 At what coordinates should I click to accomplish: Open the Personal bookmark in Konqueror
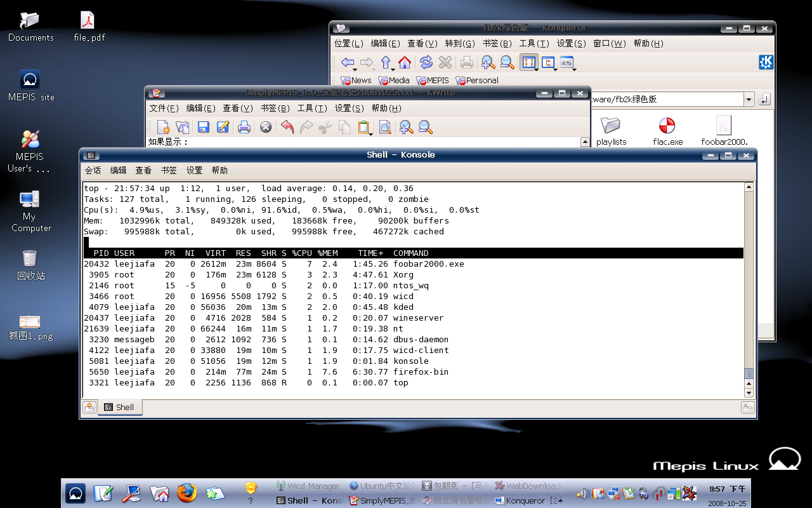click(477, 80)
